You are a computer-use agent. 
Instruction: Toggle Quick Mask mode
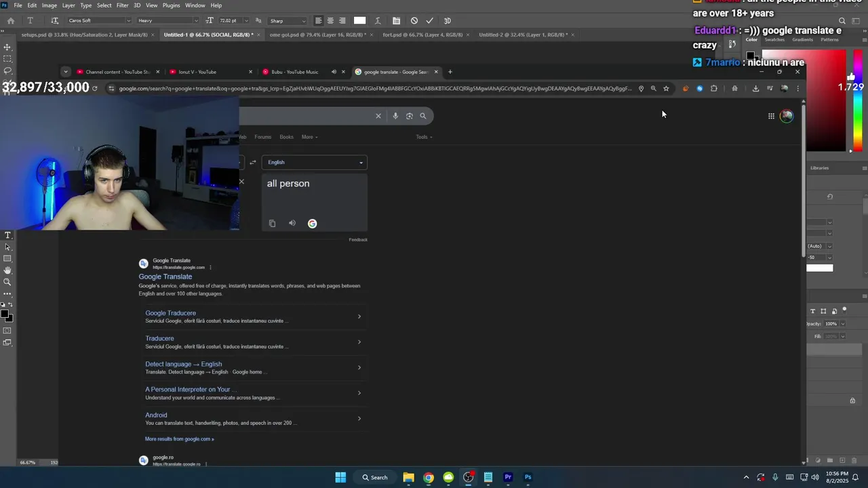pyautogui.click(x=7, y=331)
